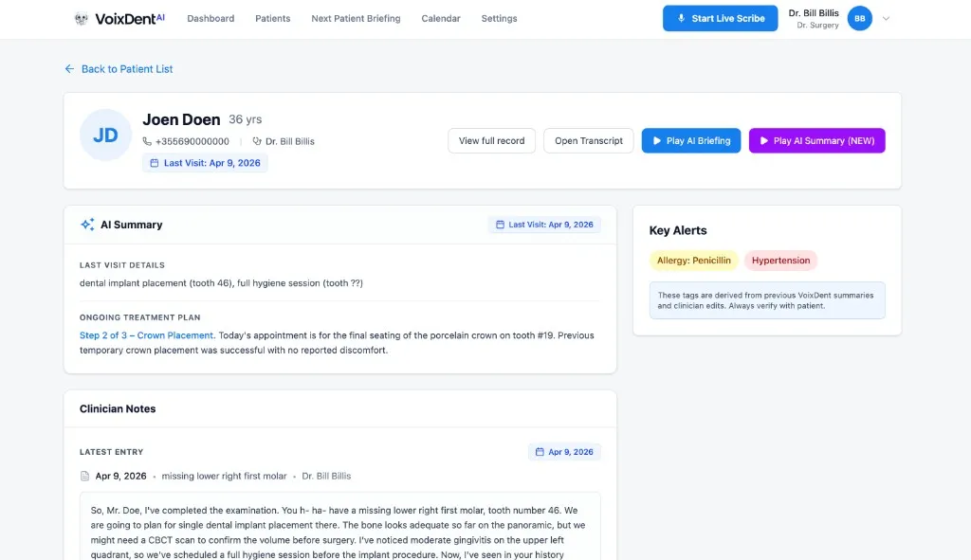Click the AI Summary sparkle icon
Image resolution: width=971 pixels, height=560 pixels.
pyautogui.click(x=87, y=225)
